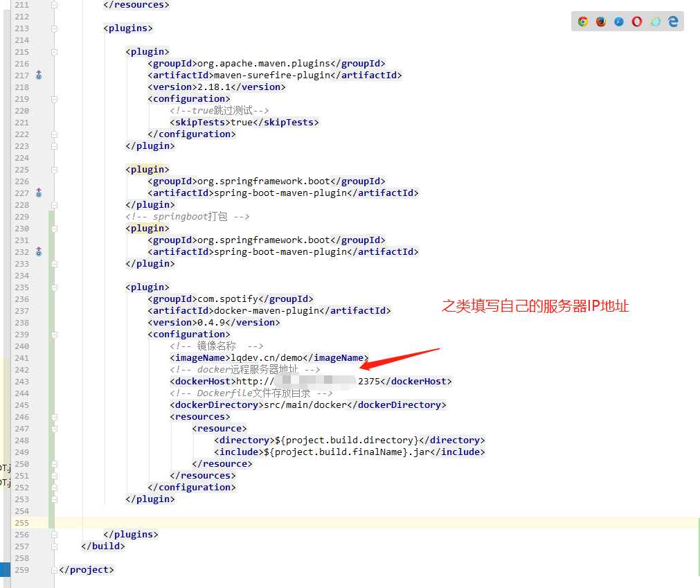Image resolution: width=700 pixels, height=588 pixels.
Task: Click the skipTests true line
Action: click(x=244, y=123)
